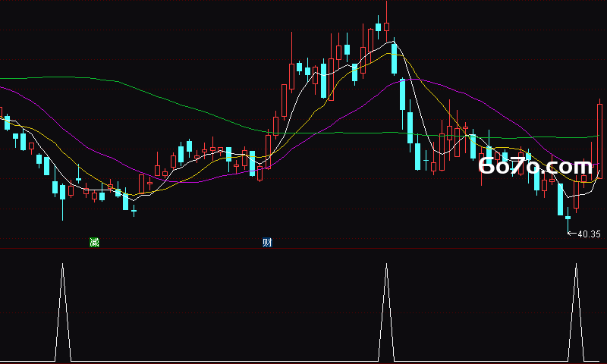Click the lowest cyan candlestick above 40.35
The image size is (607, 364).
(568, 218)
